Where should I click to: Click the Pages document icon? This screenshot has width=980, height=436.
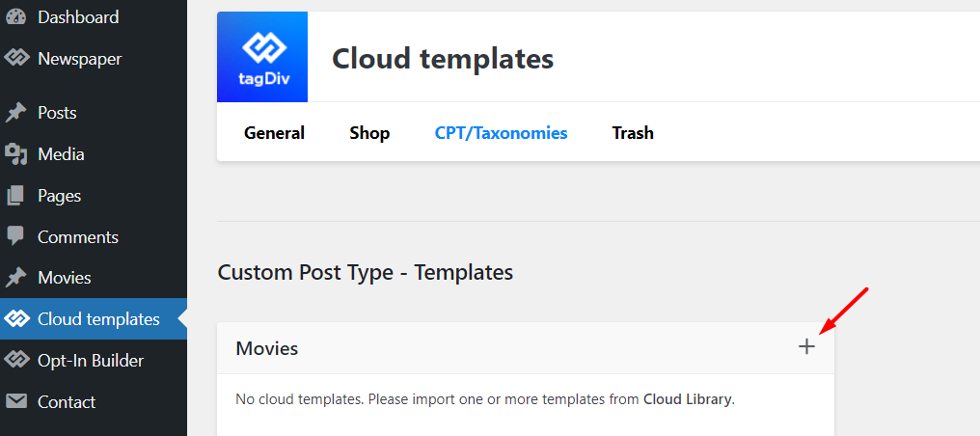[x=16, y=196]
